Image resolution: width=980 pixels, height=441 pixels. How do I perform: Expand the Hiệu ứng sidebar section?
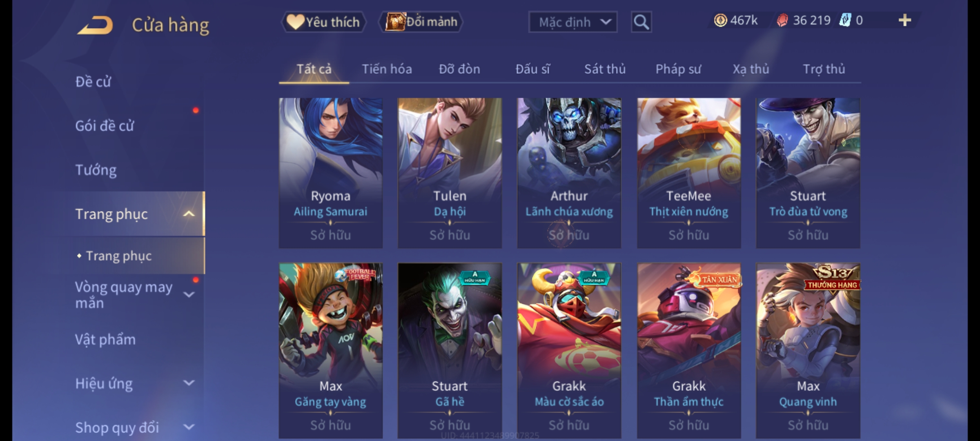189,383
